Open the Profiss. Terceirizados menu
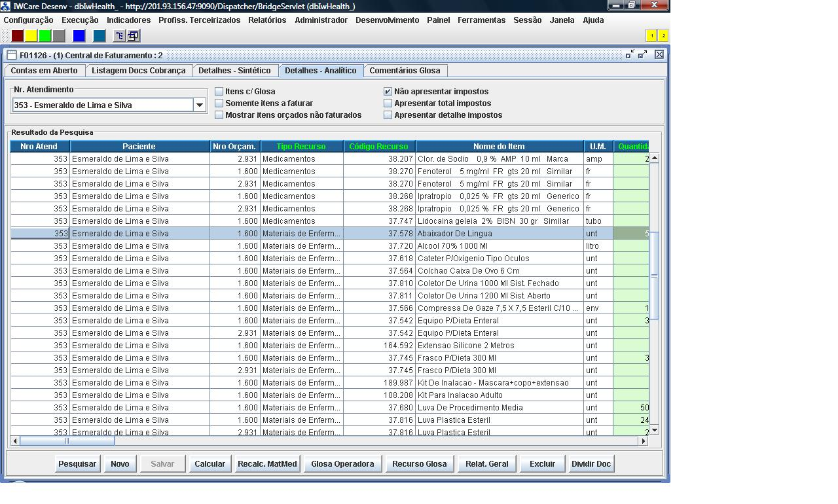This screenshot has height=504, width=838. (x=200, y=20)
